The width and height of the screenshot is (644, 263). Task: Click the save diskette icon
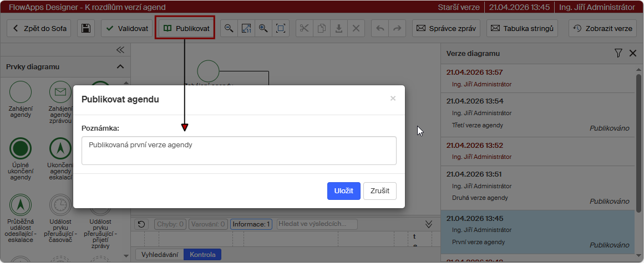pyautogui.click(x=86, y=28)
